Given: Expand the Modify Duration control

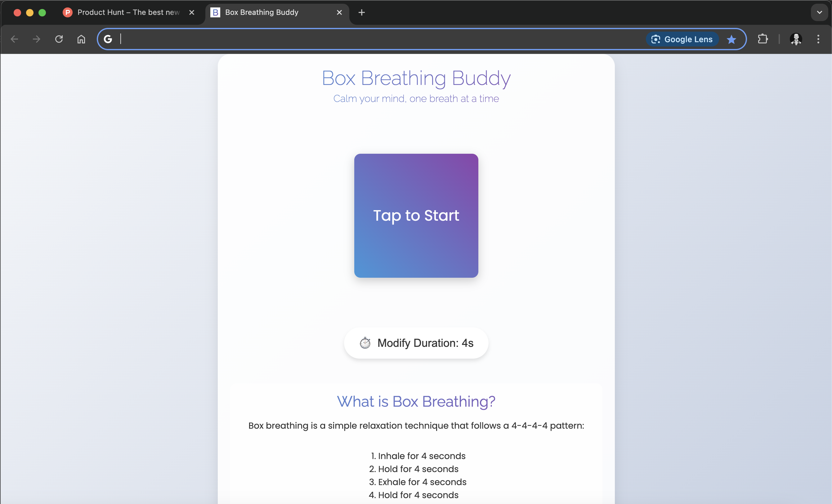Looking at the screenshot, I should coord(416,343).
